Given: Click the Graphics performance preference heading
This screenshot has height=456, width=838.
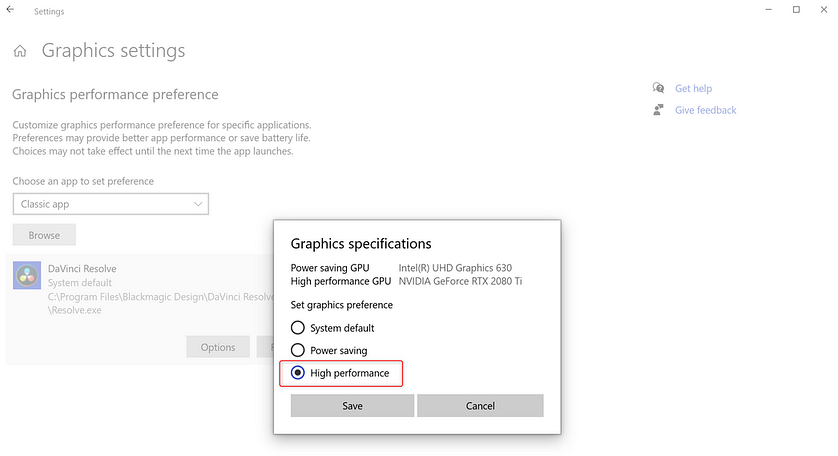Looking at the screenshot, I should 115,95.
